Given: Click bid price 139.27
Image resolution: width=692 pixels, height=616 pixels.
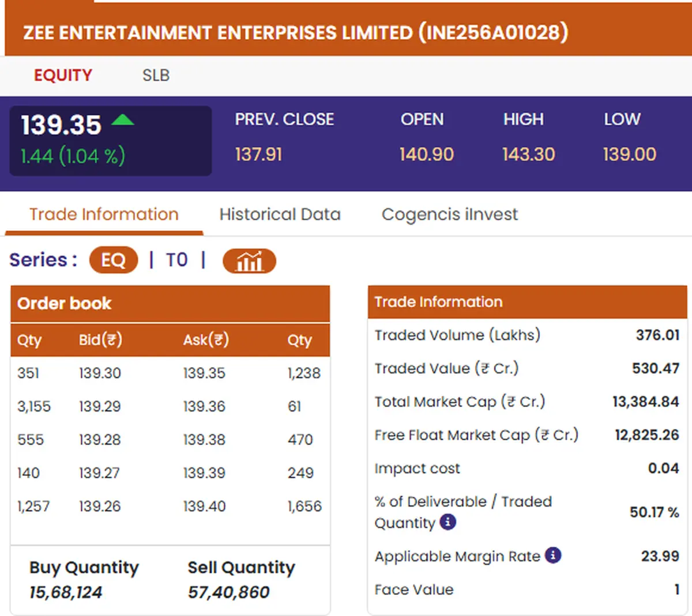Looking at the screenshot, I should [99, 473].
